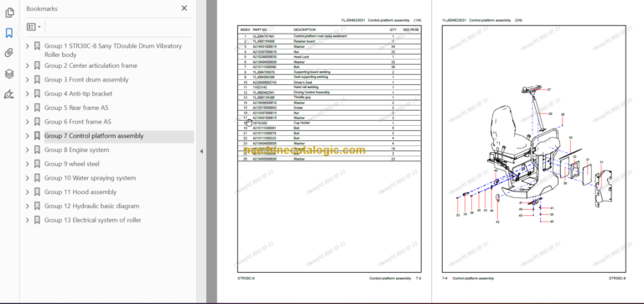Click the Bookmarks panel title

coord(42,8)
